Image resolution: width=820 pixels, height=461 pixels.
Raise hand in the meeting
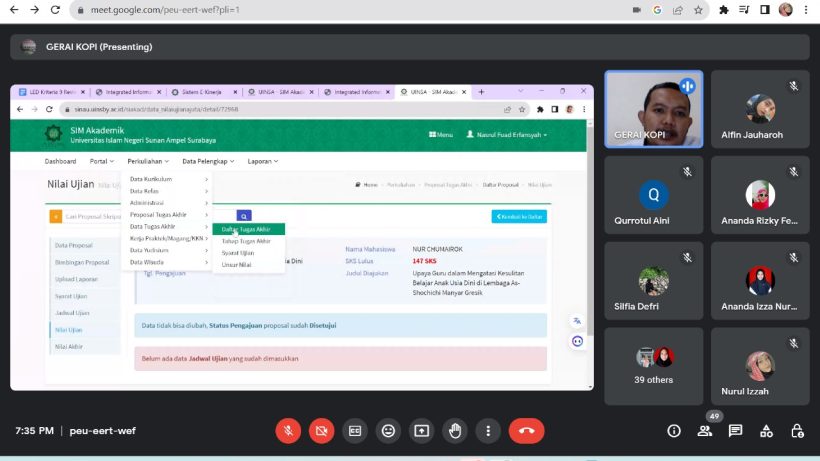pyautogui.click(x=455, y=431)
